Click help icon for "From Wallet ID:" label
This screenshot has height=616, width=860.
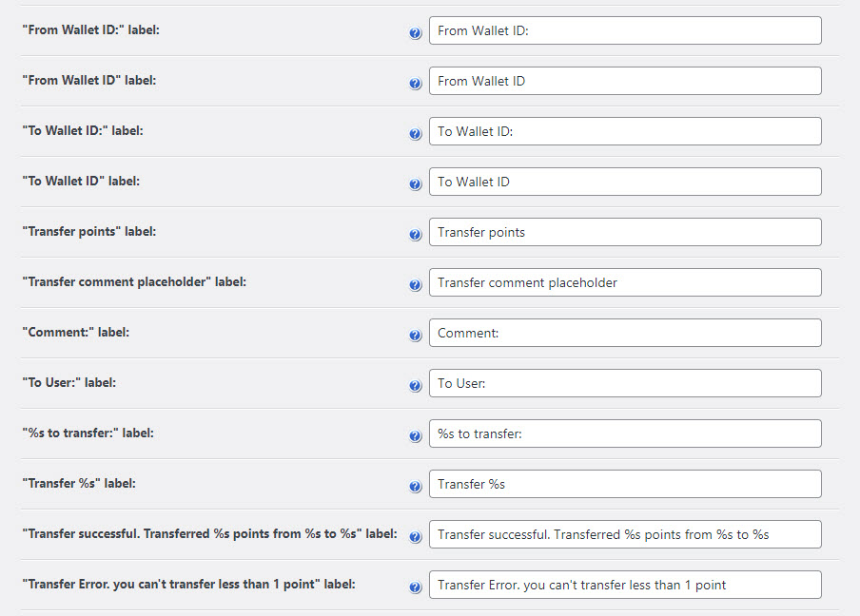415,33
